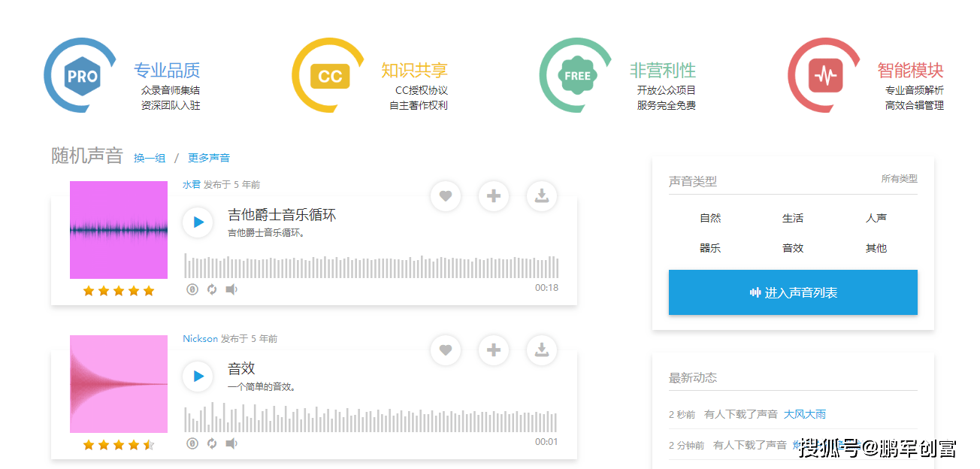Open the 更多声音 link
980x469 pixels.
point(209,158)
